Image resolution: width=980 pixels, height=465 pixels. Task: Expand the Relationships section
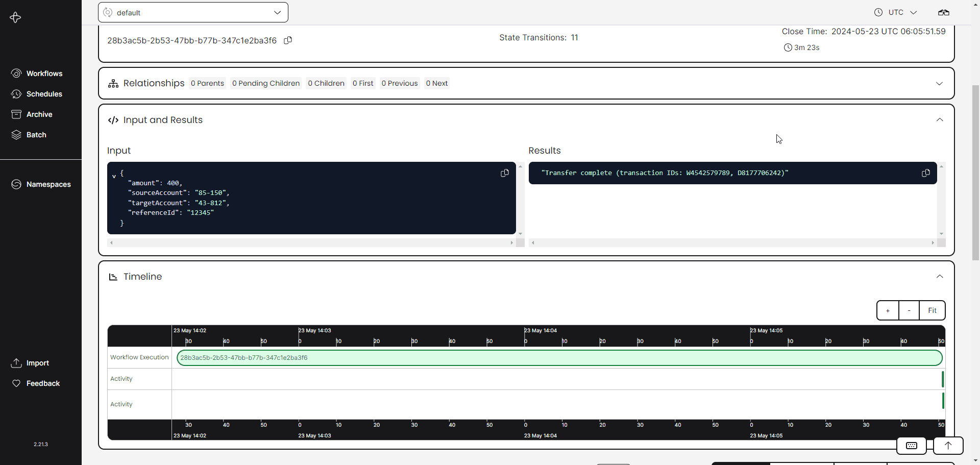pos(939,83)
